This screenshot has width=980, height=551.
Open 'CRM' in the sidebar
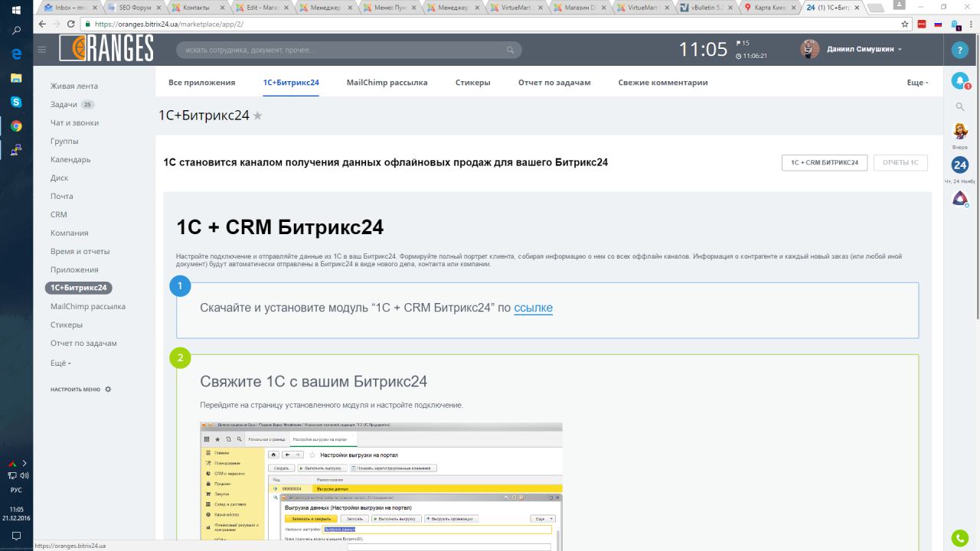59,214
